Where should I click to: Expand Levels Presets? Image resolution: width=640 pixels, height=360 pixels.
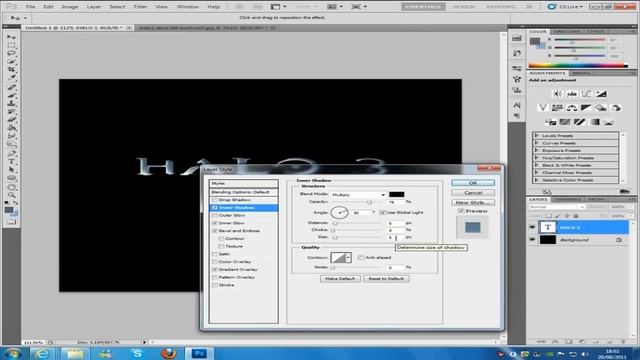point(536,136)
